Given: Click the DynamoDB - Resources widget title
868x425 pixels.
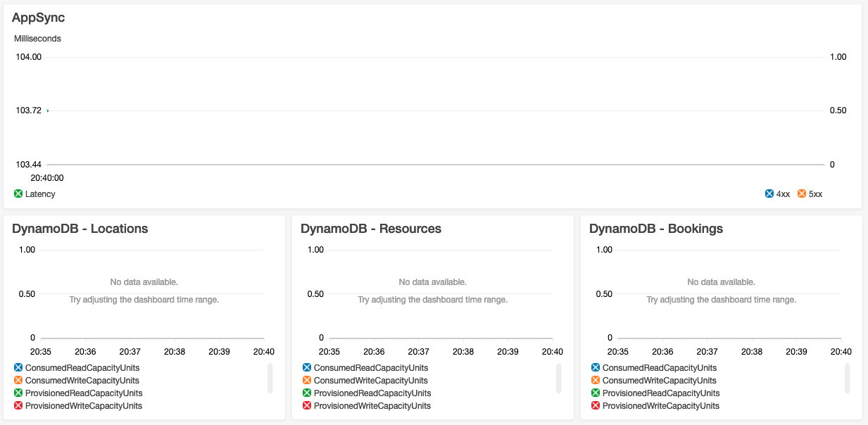Looking at the screenshot, I should pyautogui.click(x=371, y=229).
